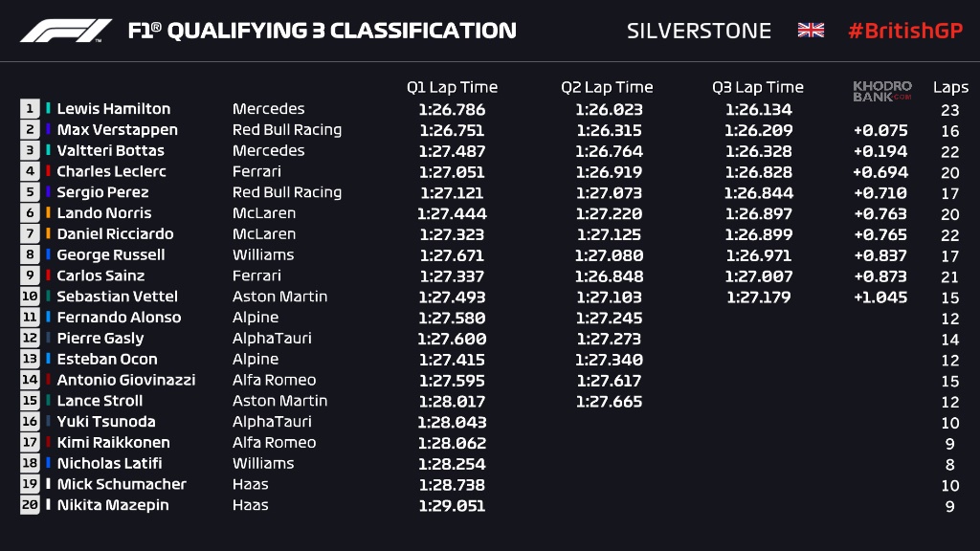Click Lando Norris's orange team color bar
The image size is (980, 551).
[x=49, y=213]
